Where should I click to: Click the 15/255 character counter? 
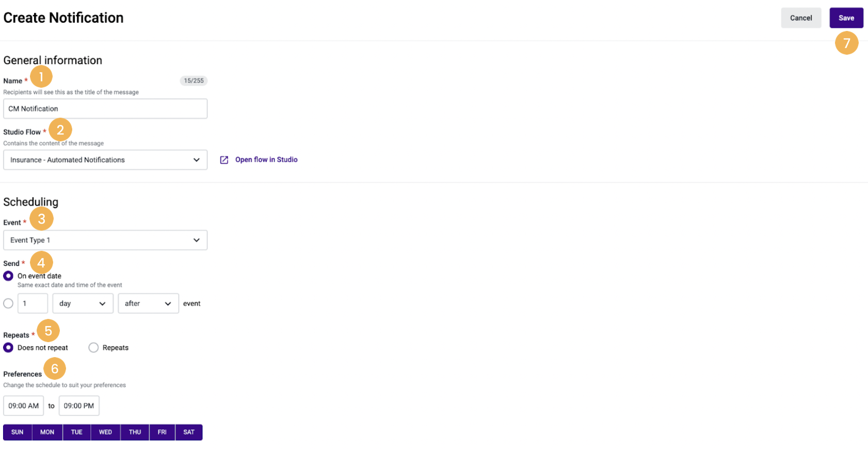click(x=194, y=81)
